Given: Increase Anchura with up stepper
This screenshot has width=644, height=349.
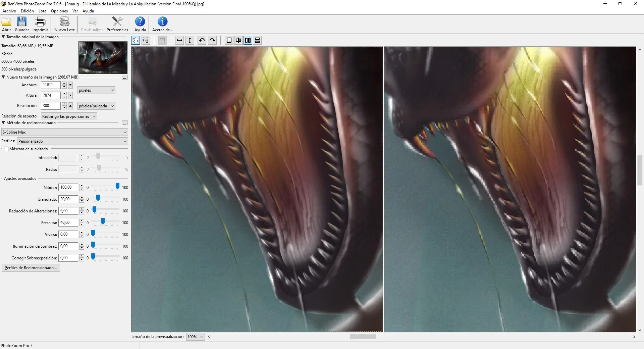Looking at the screenshot, I should click(x=64, y=83).
